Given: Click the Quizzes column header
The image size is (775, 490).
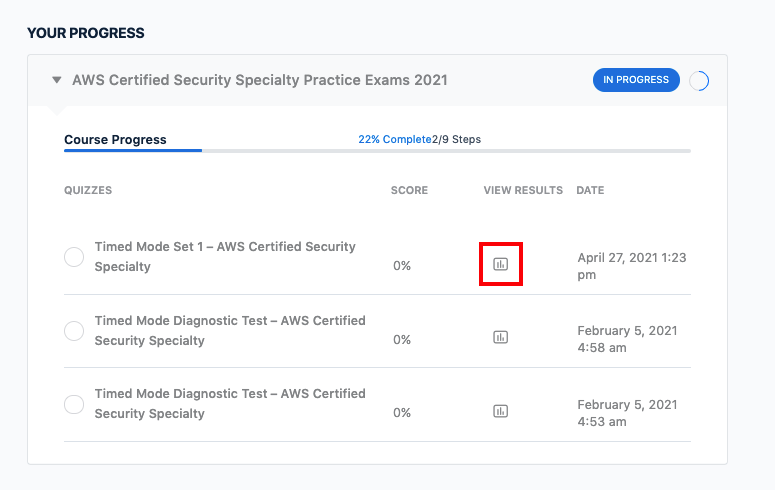Looking at the screenshot, I should (x=88, y=190).
